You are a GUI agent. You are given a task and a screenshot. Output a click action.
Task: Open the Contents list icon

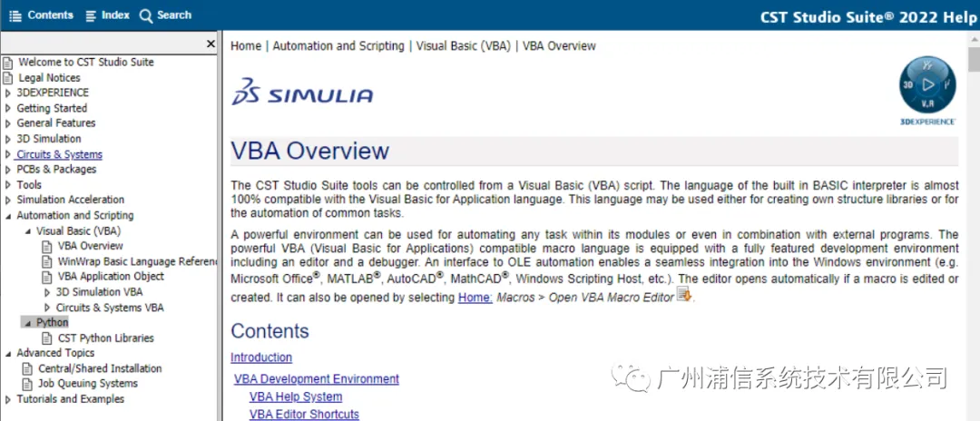[x=15, y=15]
